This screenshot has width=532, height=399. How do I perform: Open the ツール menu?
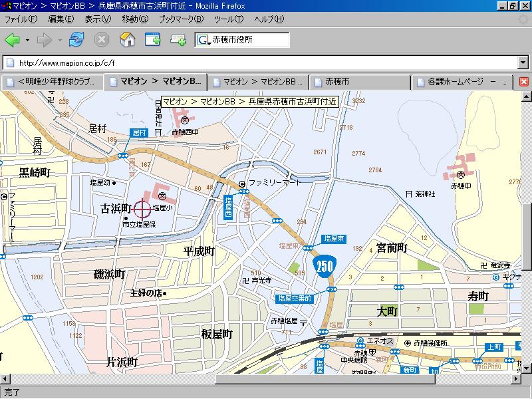tap(229, 19)
